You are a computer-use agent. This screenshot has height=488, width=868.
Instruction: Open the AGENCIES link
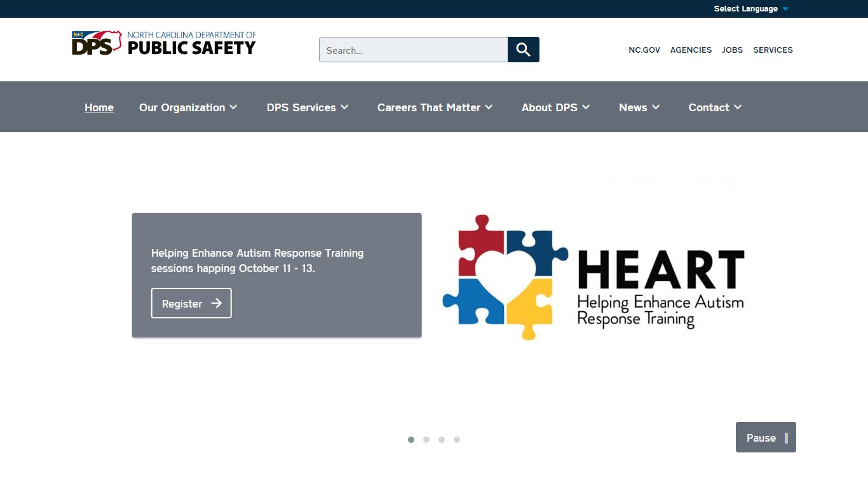pyautogui.click(x=691, y=50)
